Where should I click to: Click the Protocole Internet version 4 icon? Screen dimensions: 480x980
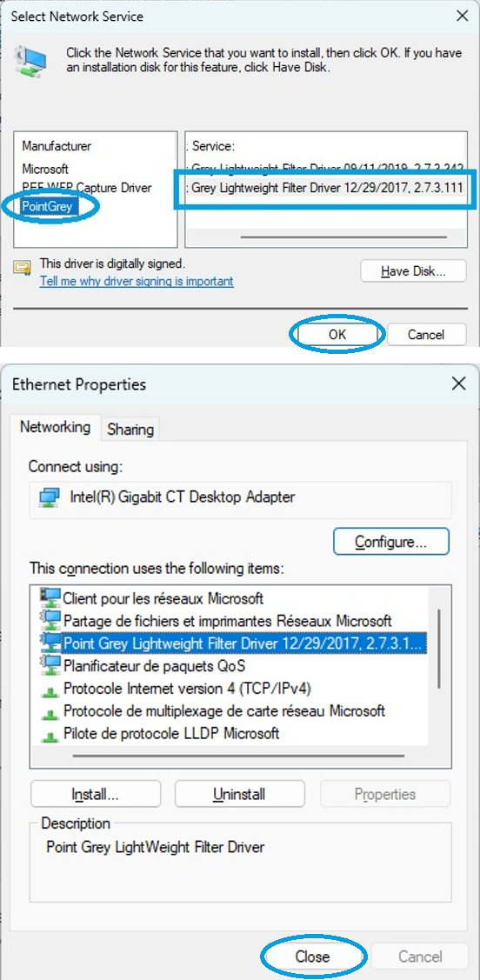click(x=50, y=690)
